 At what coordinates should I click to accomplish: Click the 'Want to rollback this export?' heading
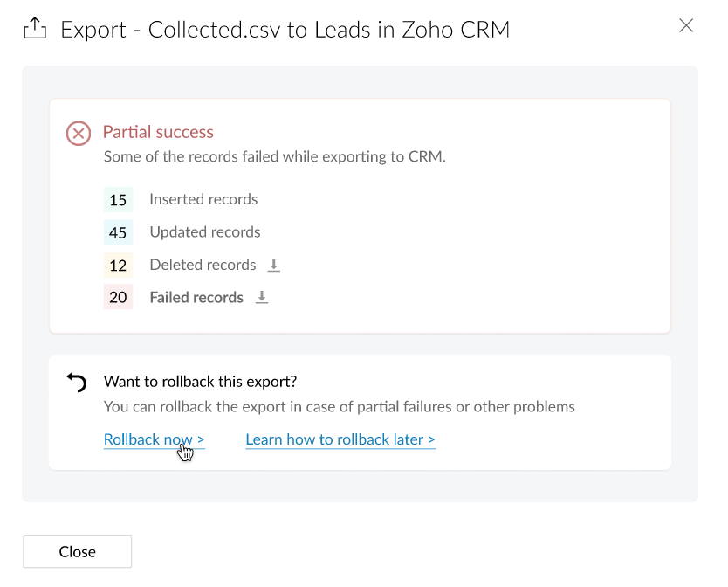click(200, 382)
